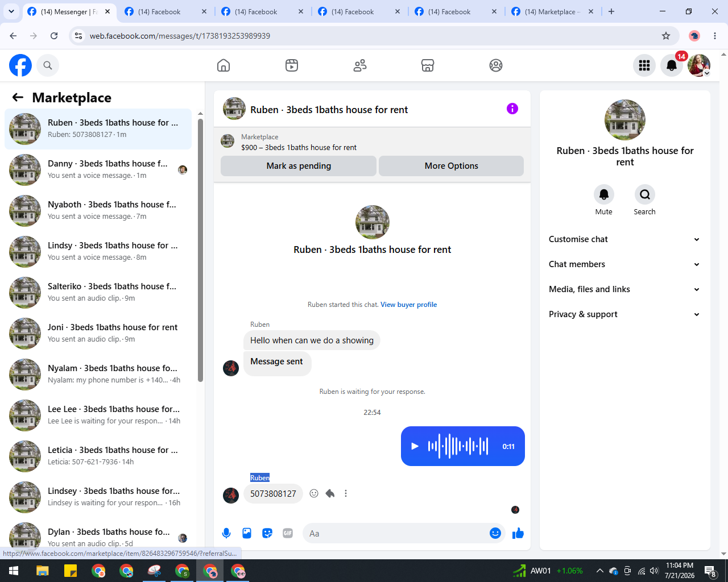Viewport: 728px width, 582px height.
Task: Play the 0:11 voice message
Action: point(415,446)
